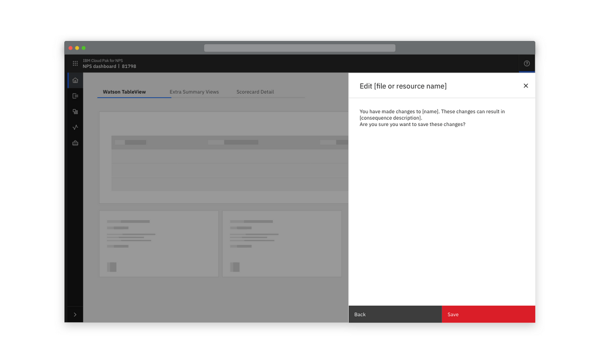Click the small chart icon in the right card

coord(234,267)
